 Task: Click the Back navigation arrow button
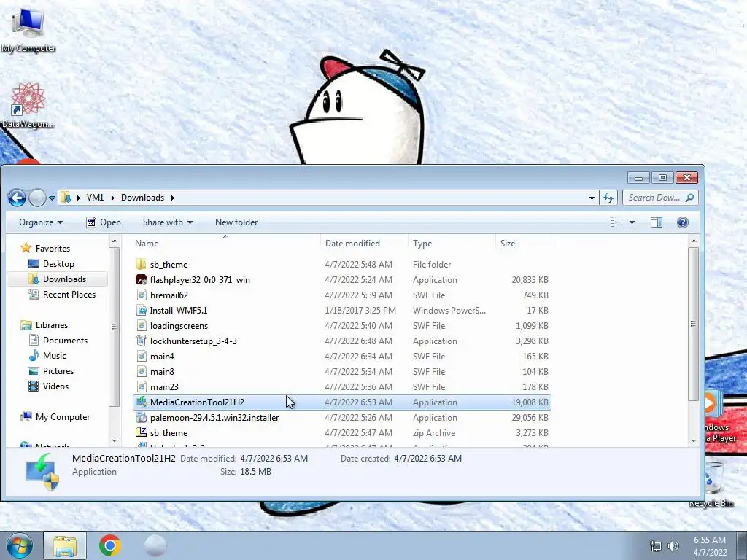[18, 198]
